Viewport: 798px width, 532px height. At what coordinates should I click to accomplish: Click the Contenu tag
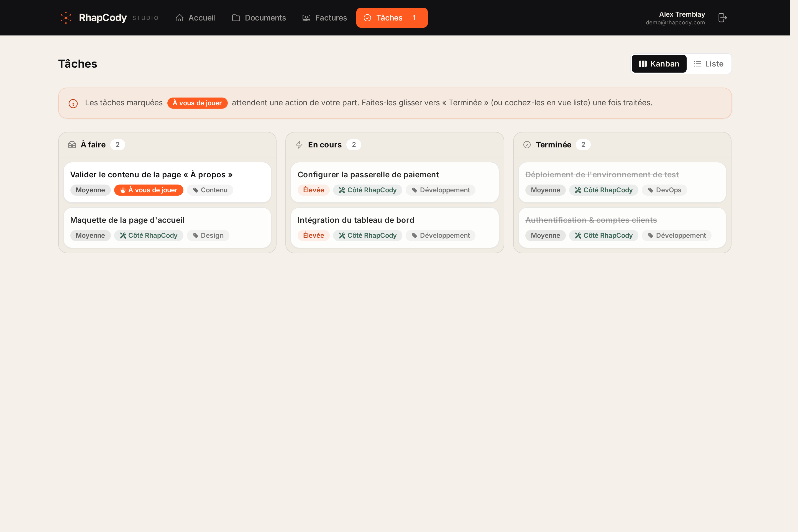[210, 190]
